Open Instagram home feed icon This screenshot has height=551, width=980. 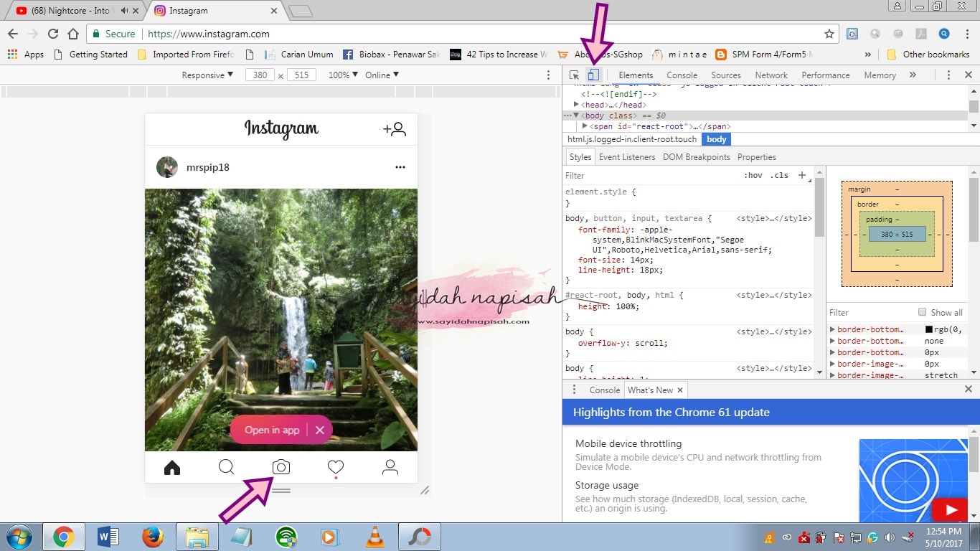(x=172, y=468)
